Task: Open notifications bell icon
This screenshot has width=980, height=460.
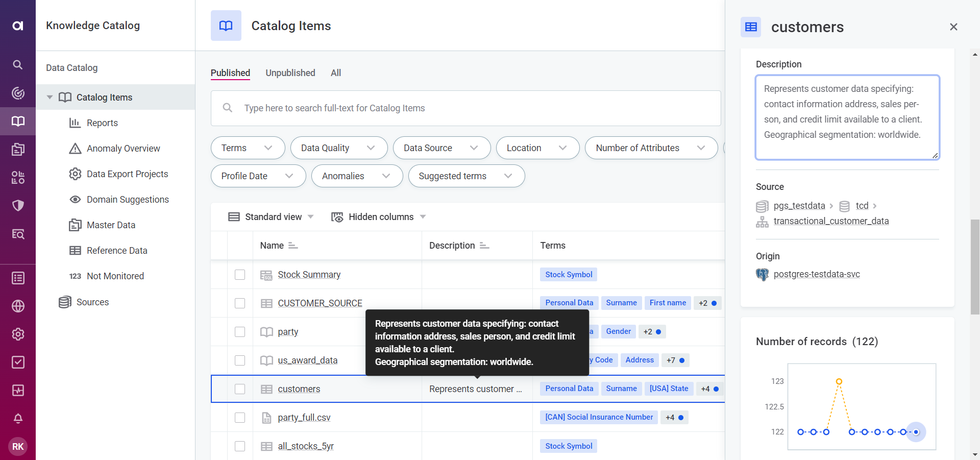Action: (18, 419)
